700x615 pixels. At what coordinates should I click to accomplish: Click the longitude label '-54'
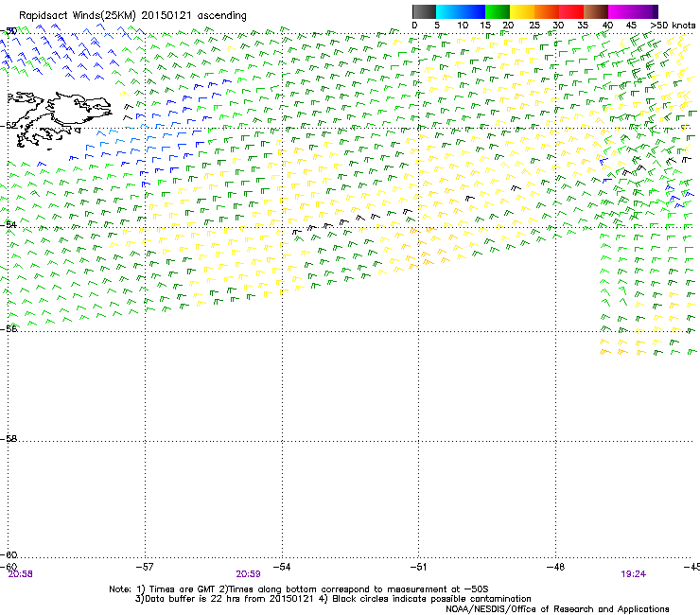tap(282, 567)
